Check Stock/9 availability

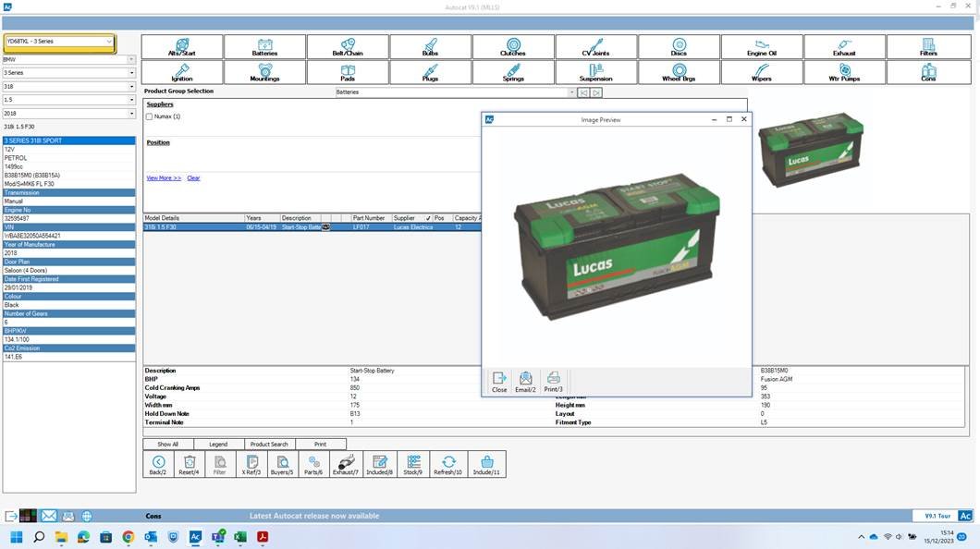pos(413,465)
